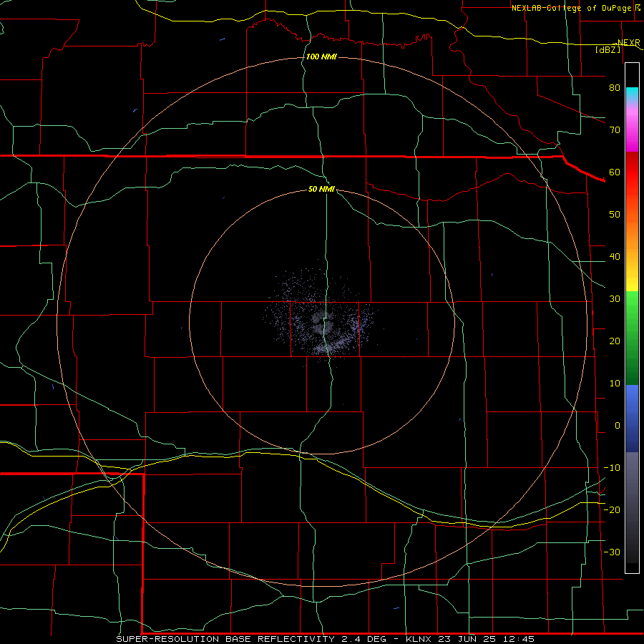Click the 10 value on the dBZ scale
This screenshot has height=644, width=644.
pos(615,384)
